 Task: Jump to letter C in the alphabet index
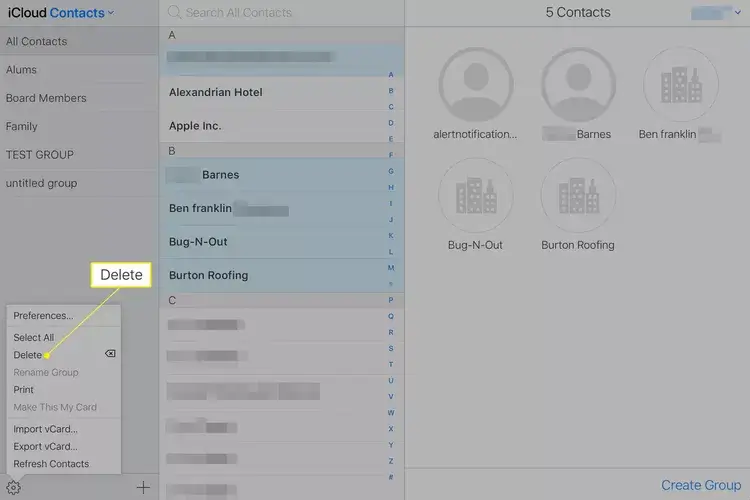pyautogui.click(x=391, y=107)
